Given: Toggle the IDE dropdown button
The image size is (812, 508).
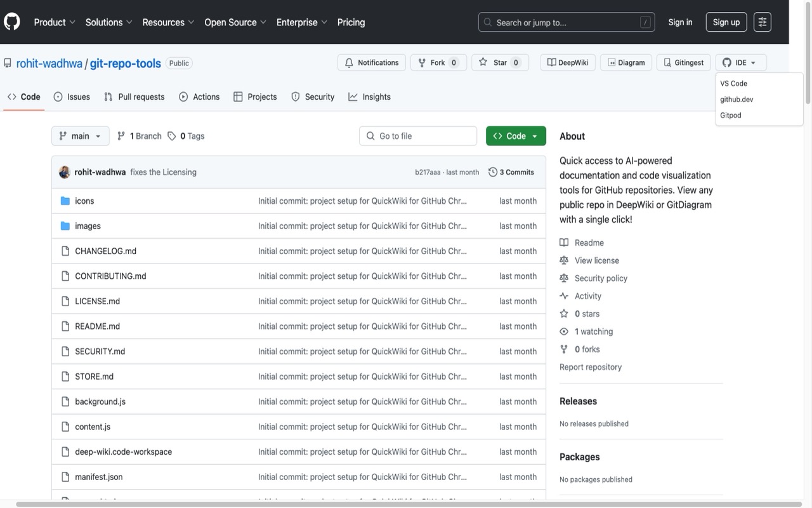Looking at the screenshot, I should [x=741, y=63].
